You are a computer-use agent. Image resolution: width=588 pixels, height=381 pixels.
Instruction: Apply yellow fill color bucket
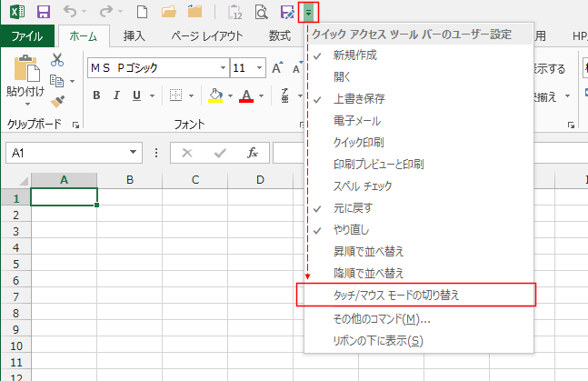click(x=215, y=95)
